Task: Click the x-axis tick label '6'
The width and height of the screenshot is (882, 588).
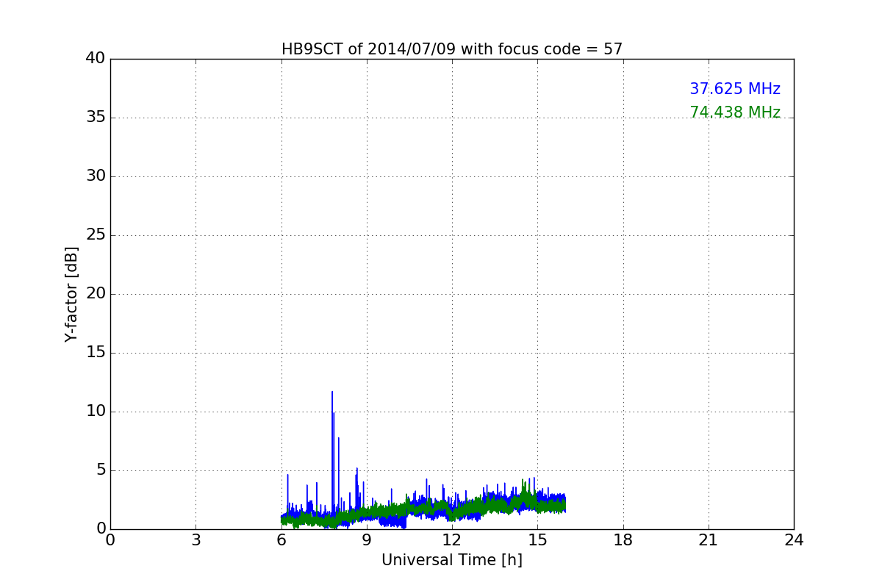Action: 282,539
